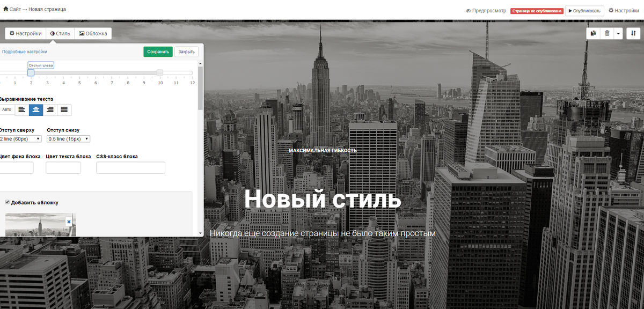644x309 pixels.
Task: Click the trash delete block icon
Action: tap(607, 33)
